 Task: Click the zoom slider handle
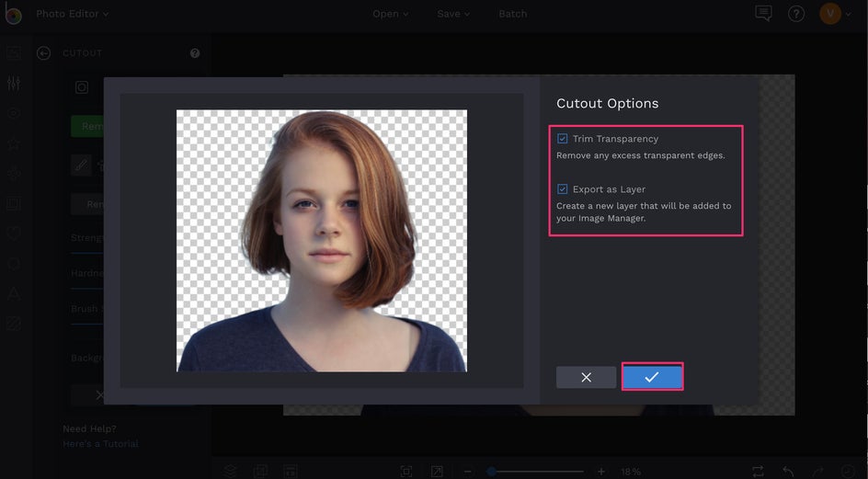(492, 471)
